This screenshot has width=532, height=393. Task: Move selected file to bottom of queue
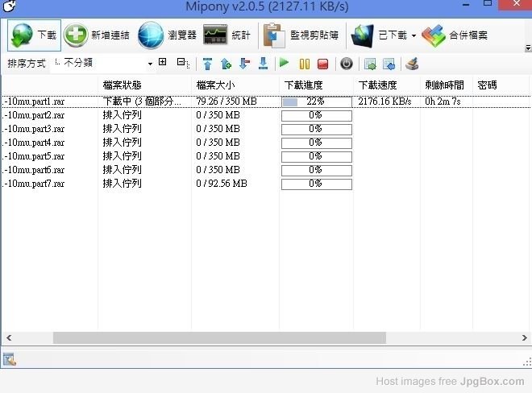(263, 64)
